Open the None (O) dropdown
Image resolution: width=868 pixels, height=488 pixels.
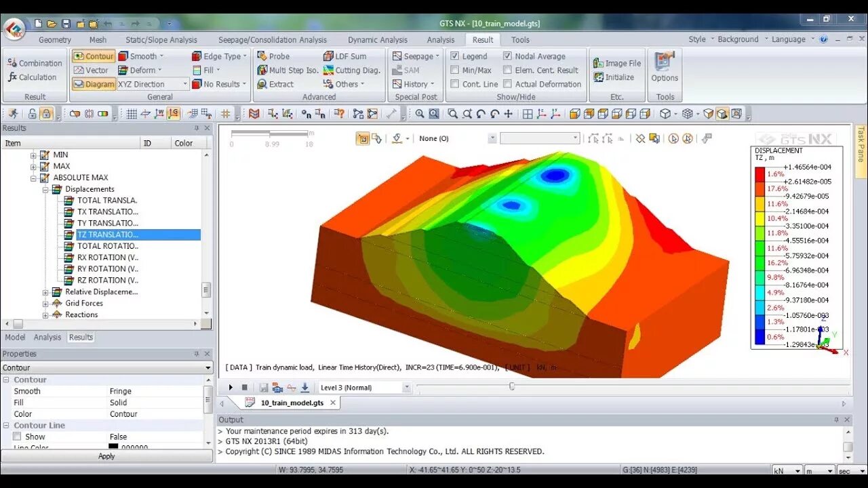pos(457,138)
